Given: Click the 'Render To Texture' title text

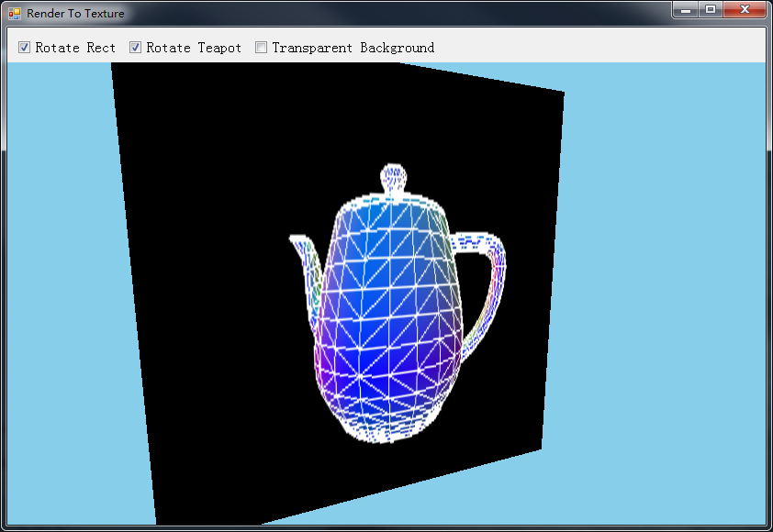Looking at the screenshot, I should [75, 13].
